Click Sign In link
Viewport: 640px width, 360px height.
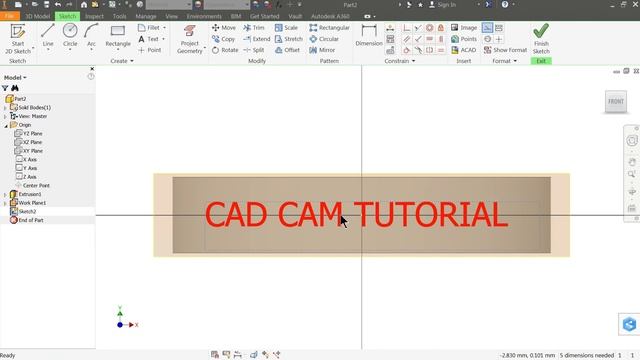(442, 4)
